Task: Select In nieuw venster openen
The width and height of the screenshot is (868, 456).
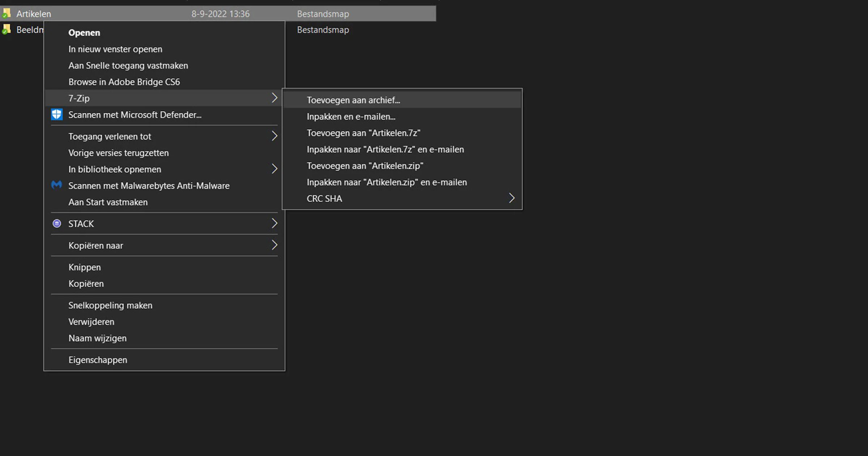Action: click(x=164, y=49)
